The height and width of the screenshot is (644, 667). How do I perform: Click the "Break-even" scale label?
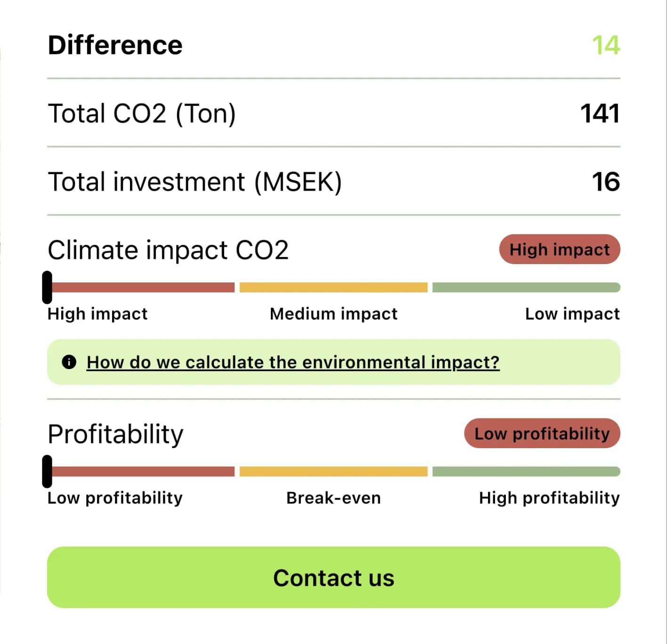pyautogui.click(x=333, y=498)
